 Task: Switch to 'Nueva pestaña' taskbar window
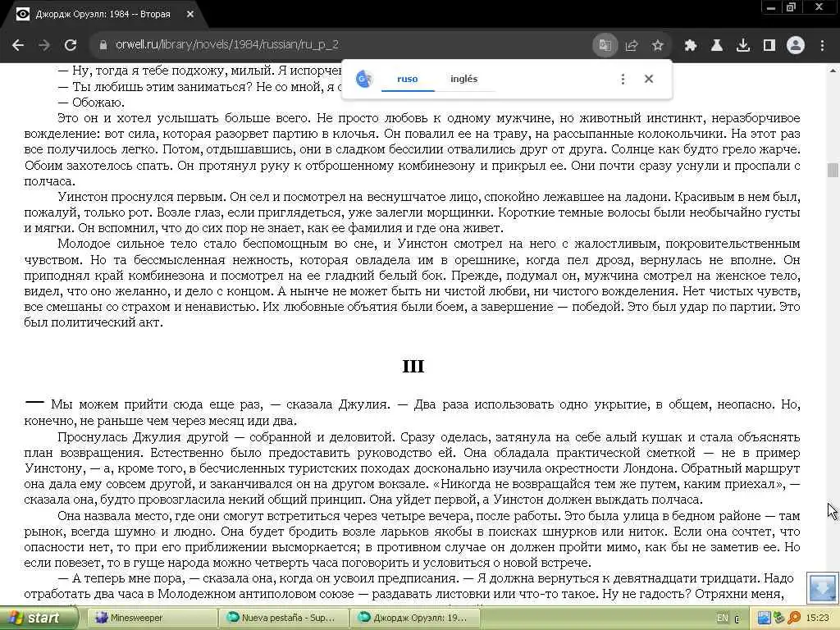tap(283, 618)
